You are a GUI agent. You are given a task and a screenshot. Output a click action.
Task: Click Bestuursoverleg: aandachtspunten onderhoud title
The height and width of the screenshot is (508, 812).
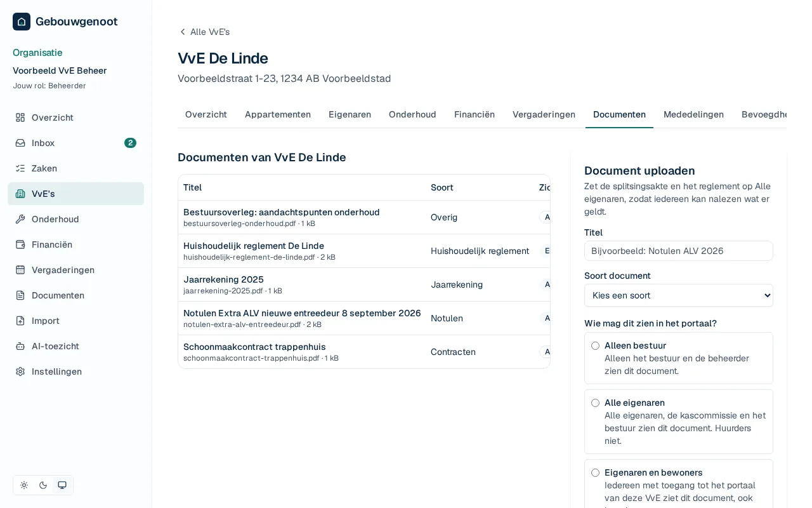pyautogui.click(x=282, y=212)
